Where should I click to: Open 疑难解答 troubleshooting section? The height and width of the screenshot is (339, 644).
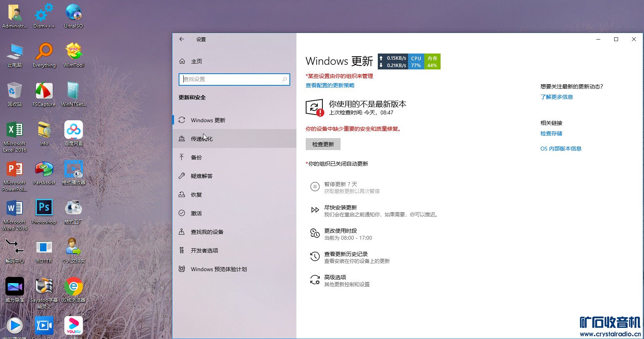coord(234,176)
